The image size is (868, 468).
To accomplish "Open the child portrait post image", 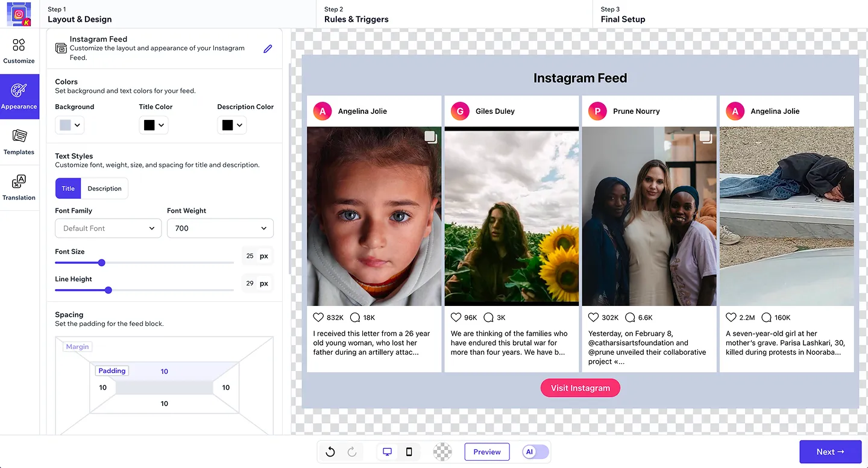I will [x=374, y=216].
